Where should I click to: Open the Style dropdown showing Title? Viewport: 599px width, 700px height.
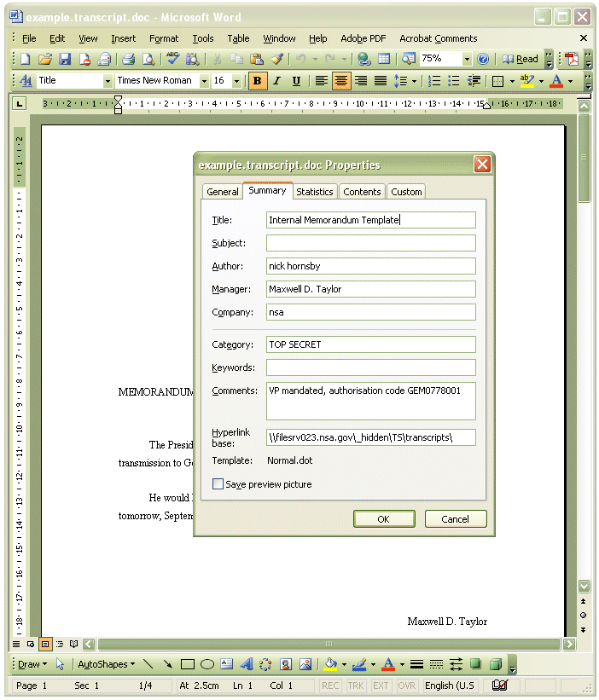108,81
